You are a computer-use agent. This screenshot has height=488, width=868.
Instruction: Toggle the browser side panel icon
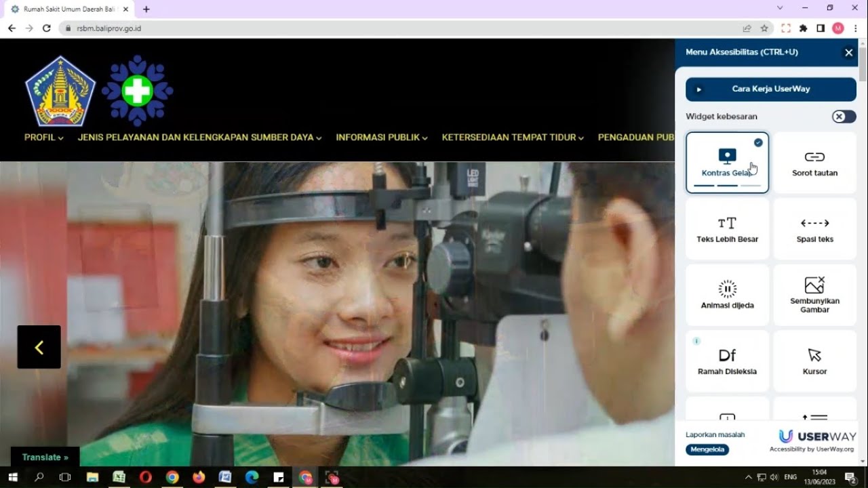(821, 28)
